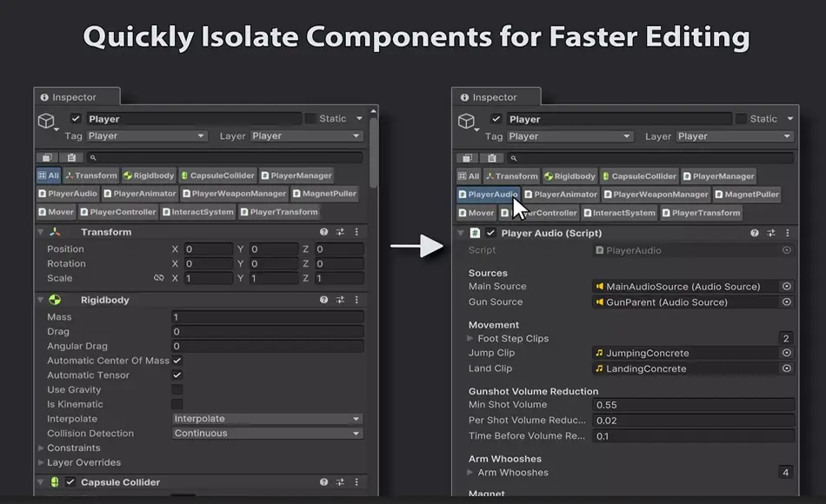Open help for the Capsule Collider component
Screen dimensions: 826x504
pyautogui.click(x=323, y=482)
